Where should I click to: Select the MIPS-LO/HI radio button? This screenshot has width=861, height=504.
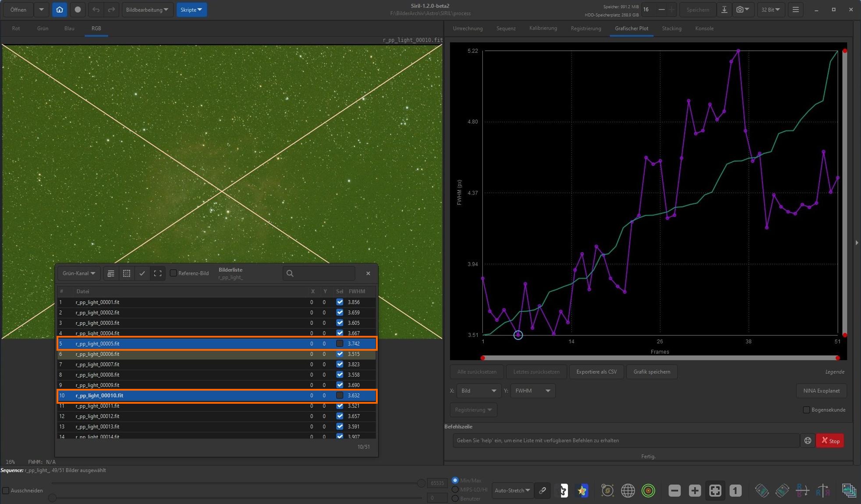[455, 490]
